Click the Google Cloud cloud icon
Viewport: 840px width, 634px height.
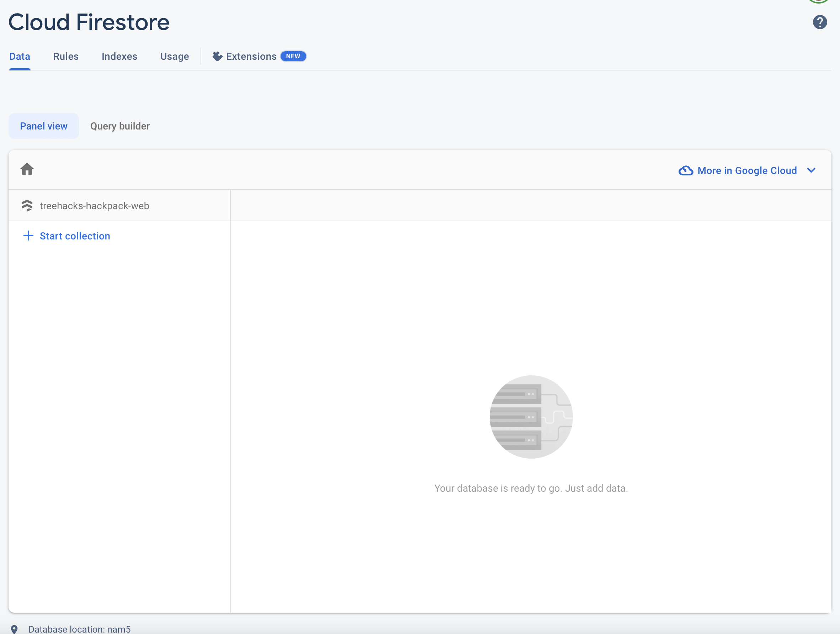point(686,170)
